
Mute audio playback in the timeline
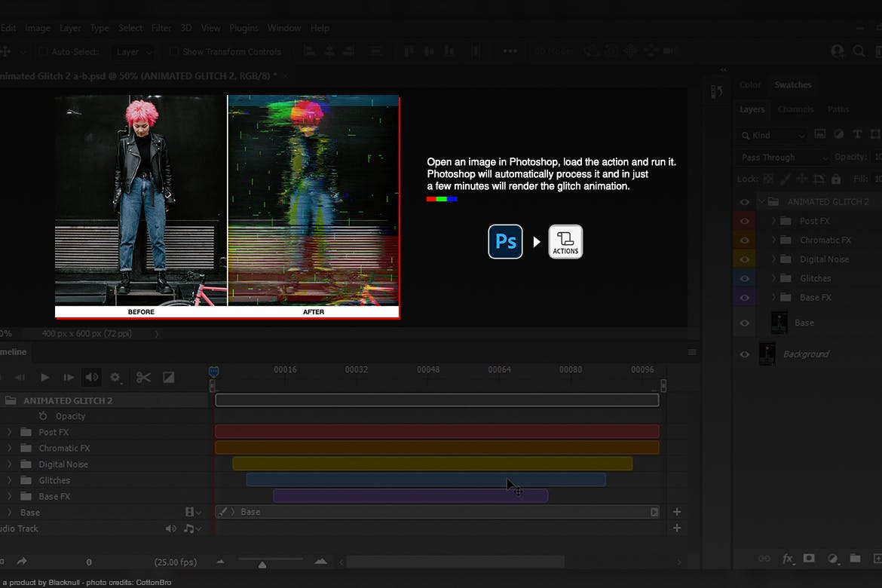91,378
